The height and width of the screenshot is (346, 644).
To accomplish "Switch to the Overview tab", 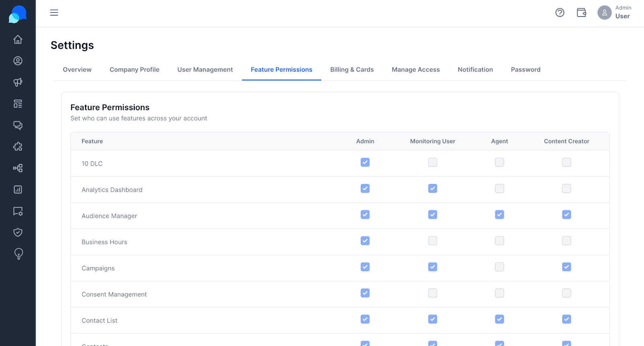I will [77, 70].
